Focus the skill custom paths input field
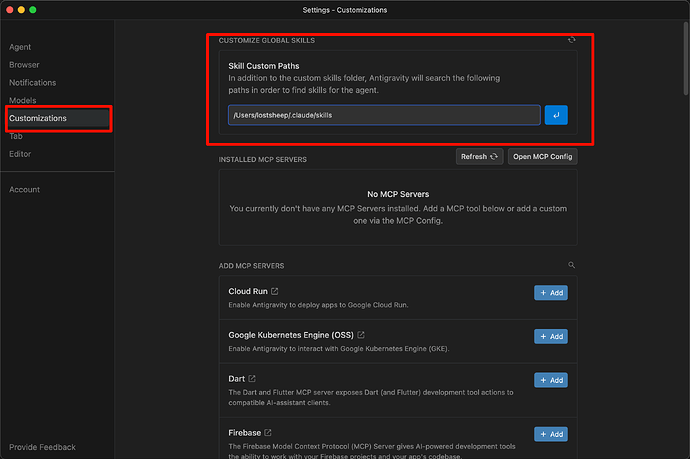690x459 pixels. pos(384,115)
